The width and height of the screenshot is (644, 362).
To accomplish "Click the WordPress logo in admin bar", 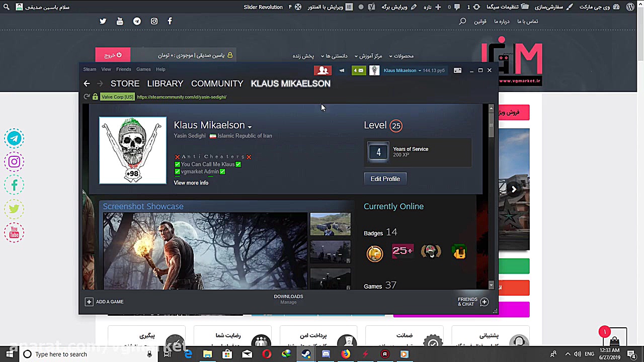I will [630, 7].
